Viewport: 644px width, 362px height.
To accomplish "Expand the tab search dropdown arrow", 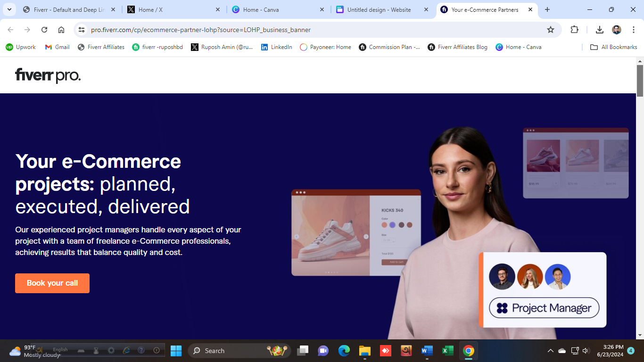I will pyautogui.click(x=9, y=9).
